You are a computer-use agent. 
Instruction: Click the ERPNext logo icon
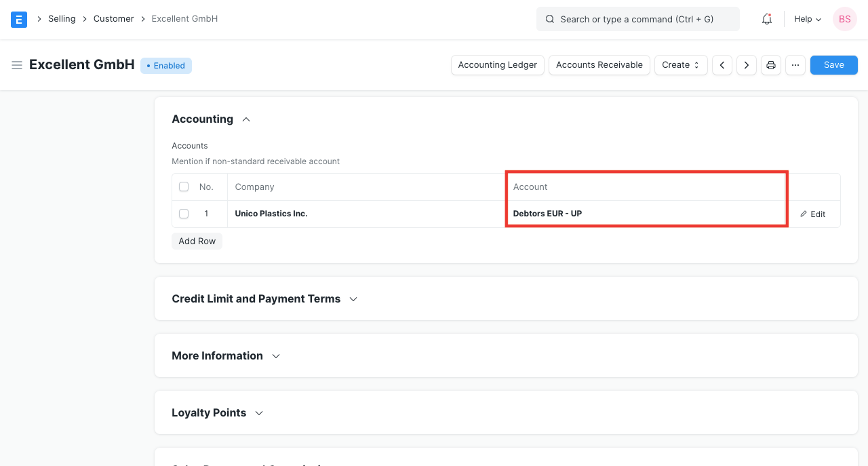pos(18,19)
